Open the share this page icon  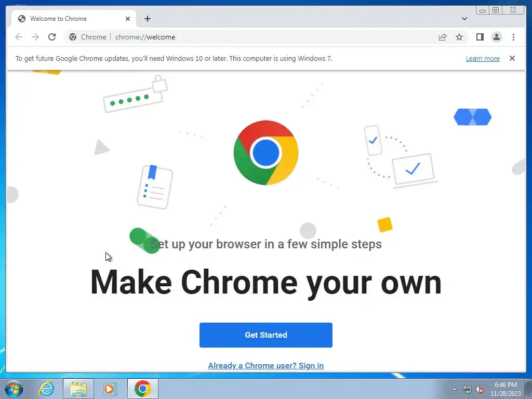point(443,37)
